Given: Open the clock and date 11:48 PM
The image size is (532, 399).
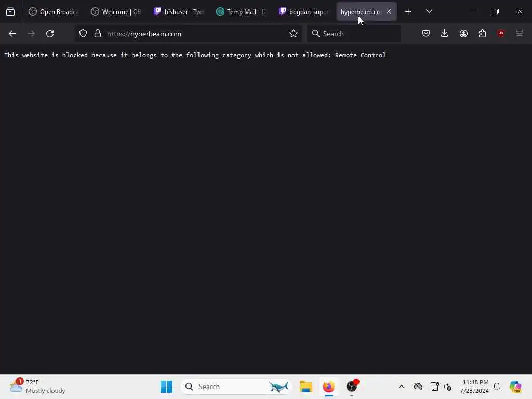Looking at the screenshot, I should (474, 387).
